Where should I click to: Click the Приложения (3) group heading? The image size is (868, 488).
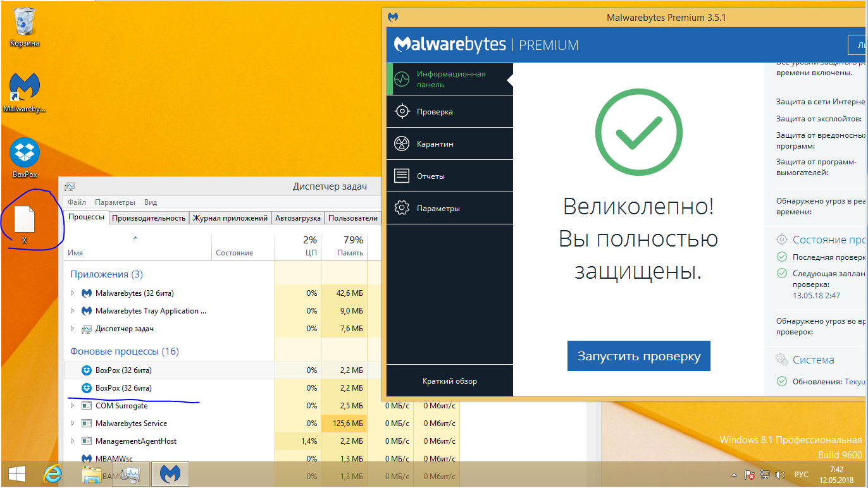107,274
